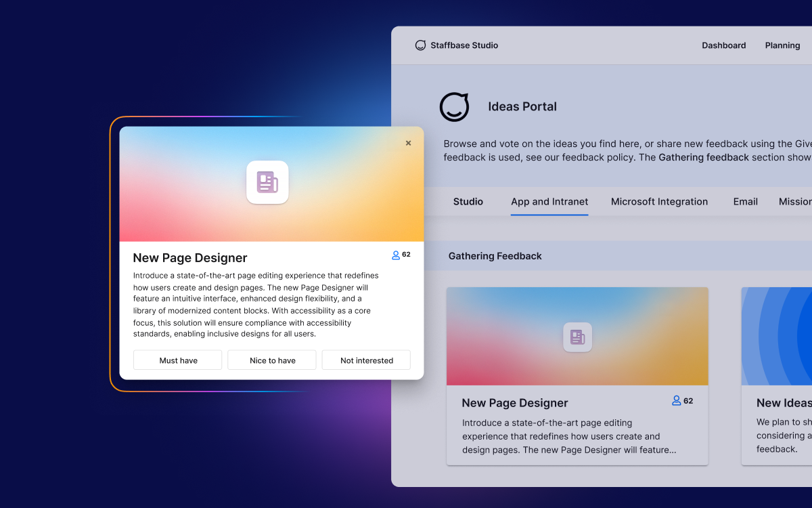Switch to Microsoft Integration tab
This screenshot has height=508, width=812.
(659, 202)
